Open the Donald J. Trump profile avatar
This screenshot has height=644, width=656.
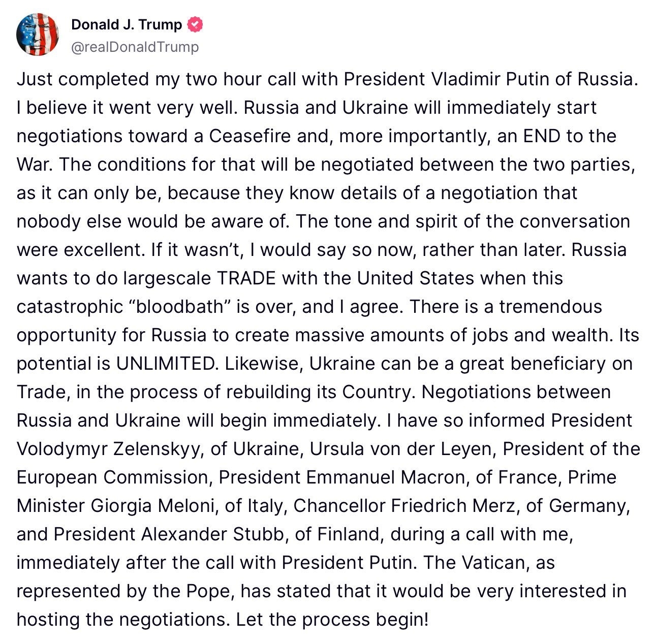(37, 35)
